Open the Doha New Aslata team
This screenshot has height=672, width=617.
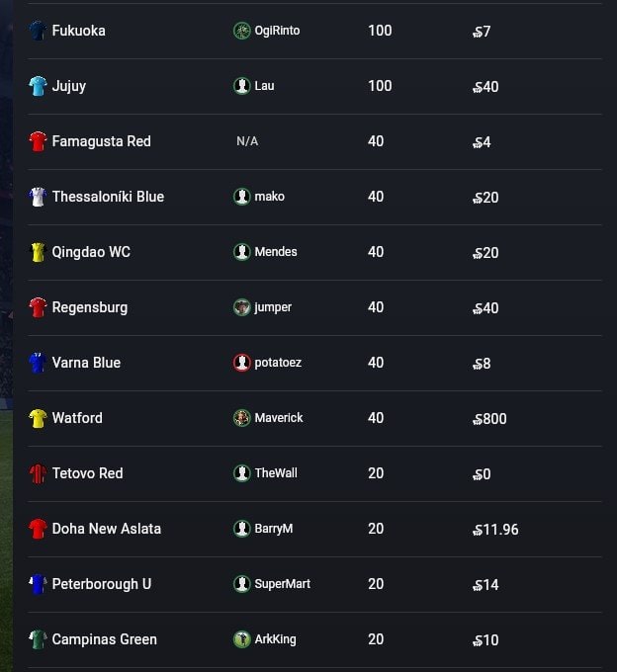point(106,529)
